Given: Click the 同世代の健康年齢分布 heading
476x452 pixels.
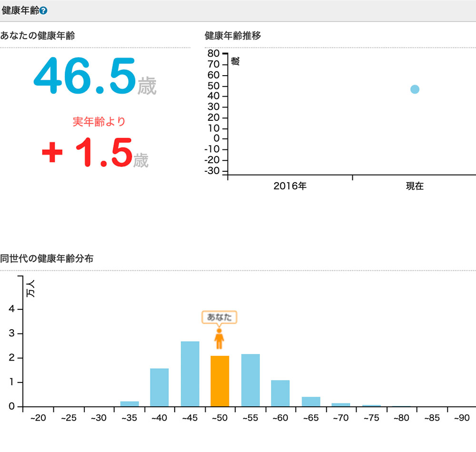Looking at the screenshot, I should (x=47, y=259).
